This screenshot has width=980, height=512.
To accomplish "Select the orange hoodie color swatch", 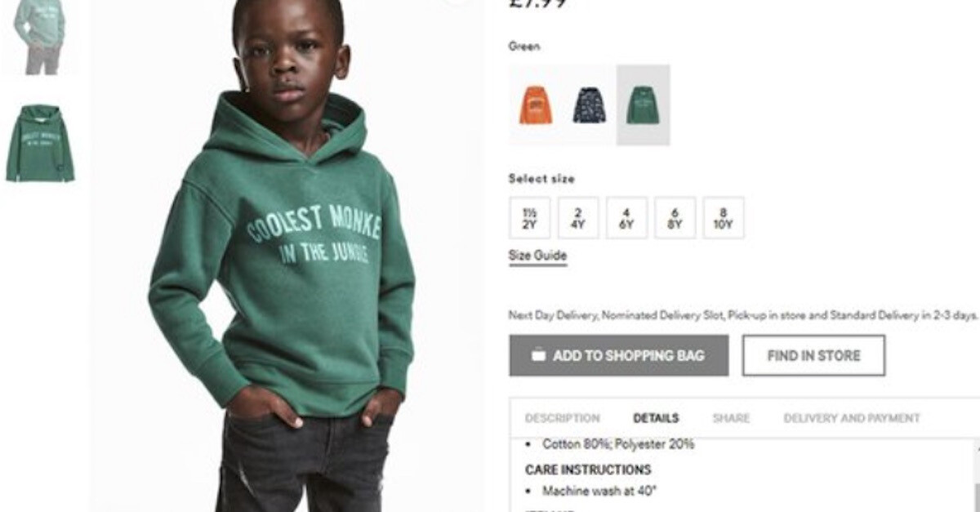I will pyautogui.click(x=536, y=105).
